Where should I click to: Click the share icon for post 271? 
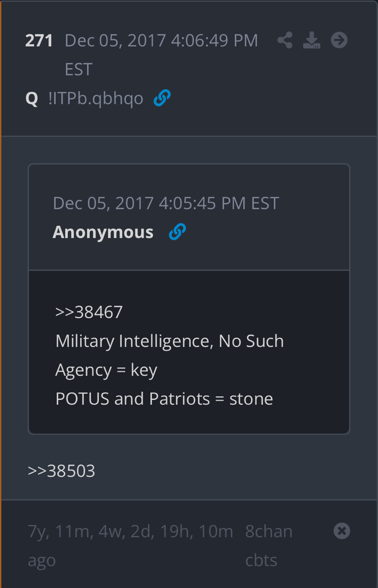(285, 40)
